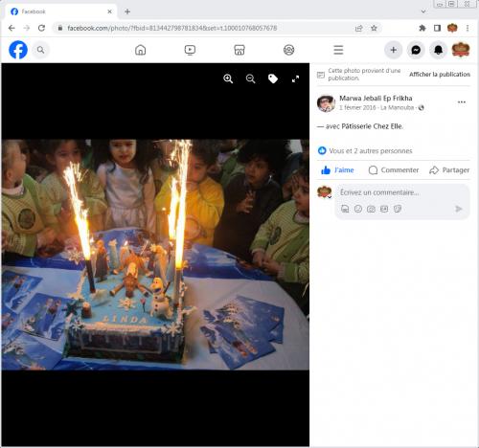Add a GIF to comment
Image resolution: width=479 pixels, height=448 pixels.
(x=384, y=209)
